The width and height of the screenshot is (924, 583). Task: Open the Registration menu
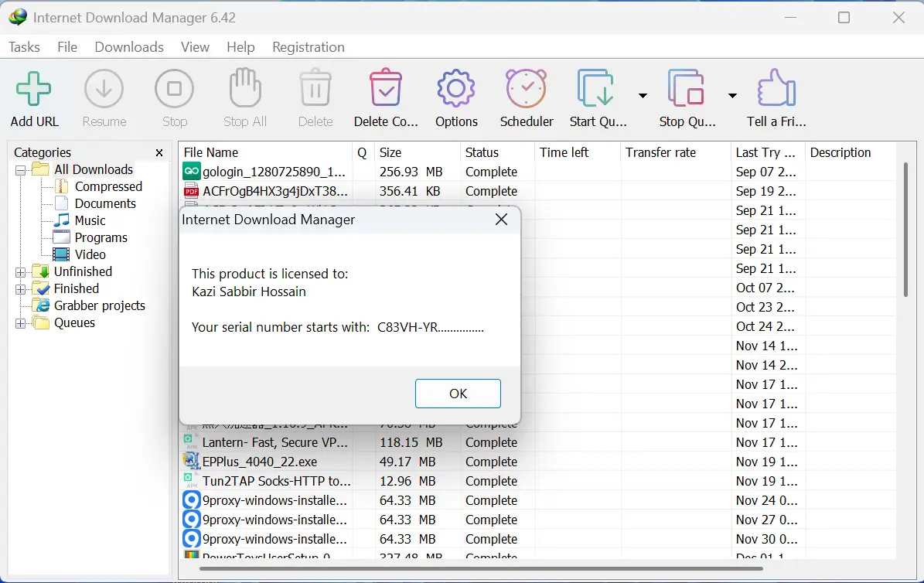point(308,47)
